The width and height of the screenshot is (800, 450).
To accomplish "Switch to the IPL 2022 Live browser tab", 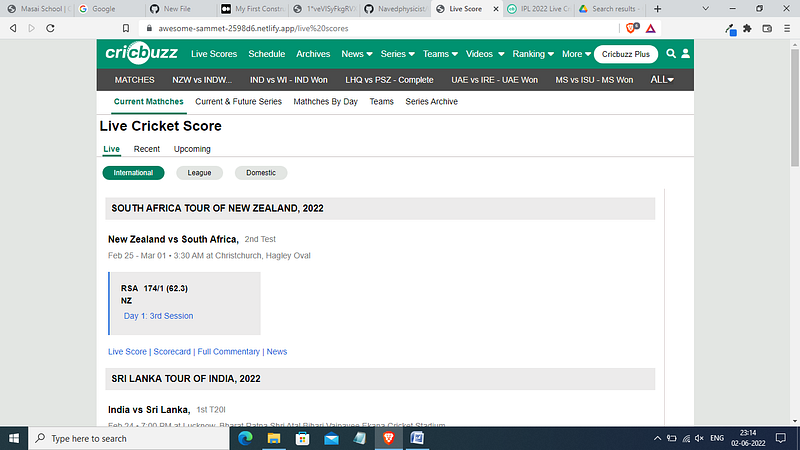I will (x=540, y=9).
